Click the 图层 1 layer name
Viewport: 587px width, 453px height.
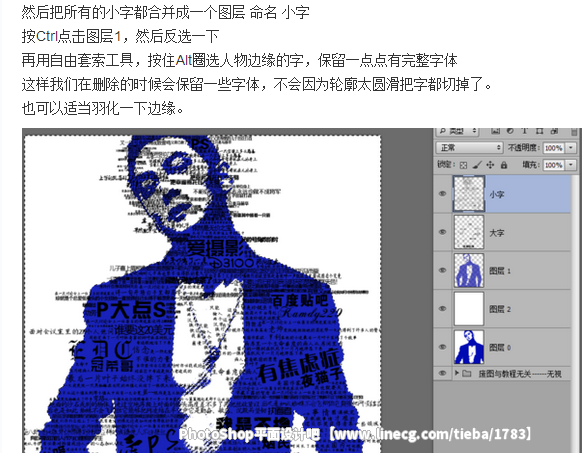click(x=500, y=271)
